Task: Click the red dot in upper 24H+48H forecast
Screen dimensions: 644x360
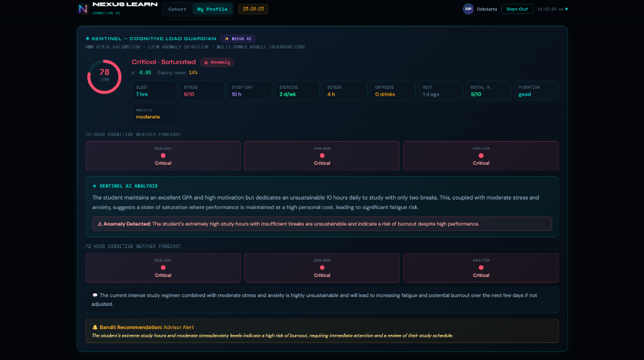Action: point(322,155)
